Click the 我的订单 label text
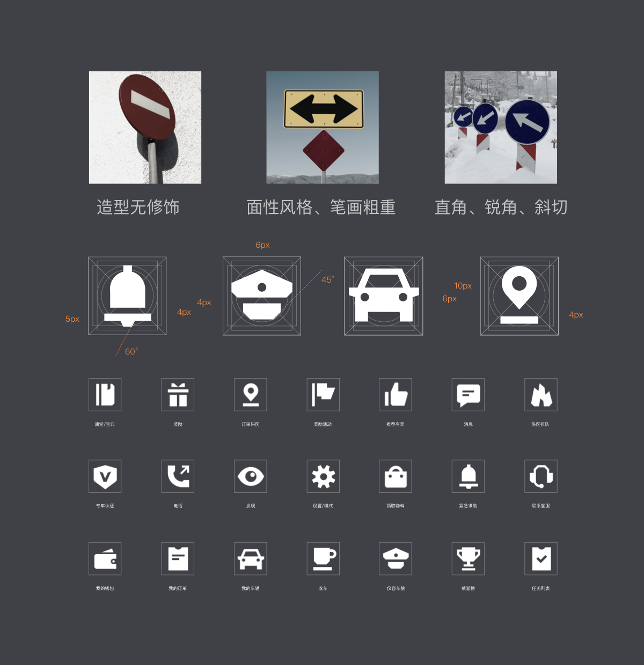The width and height of the screenshot is (644, 665). (x=178, y=588)
